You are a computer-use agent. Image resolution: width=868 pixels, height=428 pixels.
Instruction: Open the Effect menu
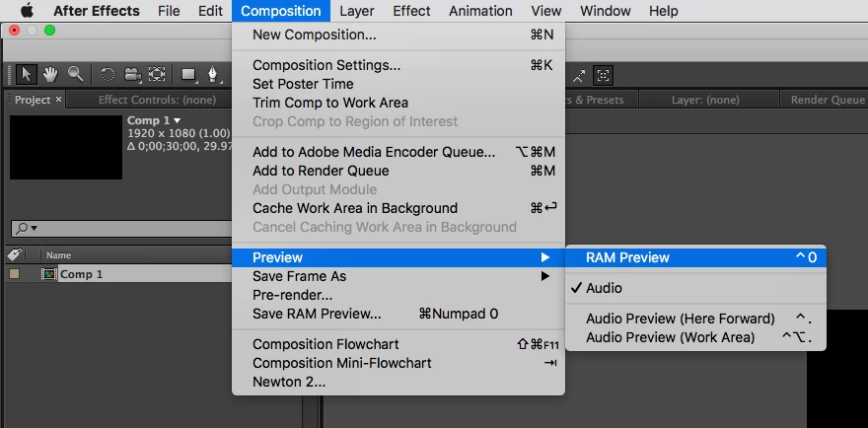click(412, 11)
